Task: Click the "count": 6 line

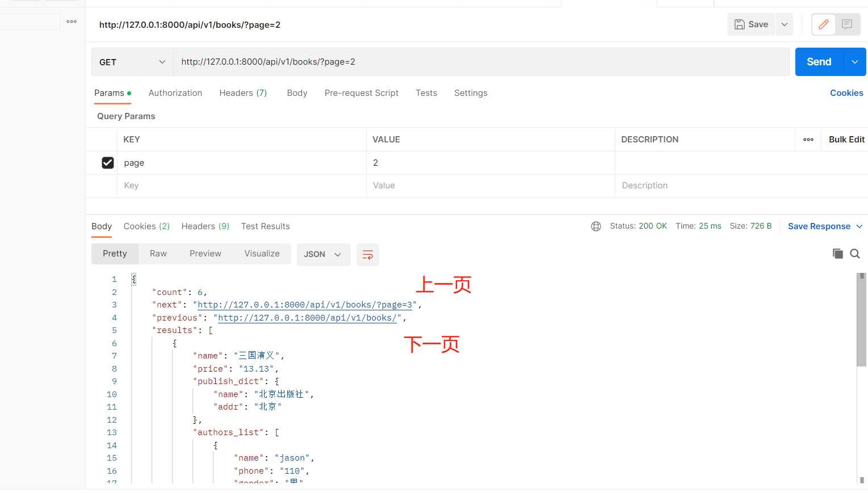Action: click(x=179, y=292)
